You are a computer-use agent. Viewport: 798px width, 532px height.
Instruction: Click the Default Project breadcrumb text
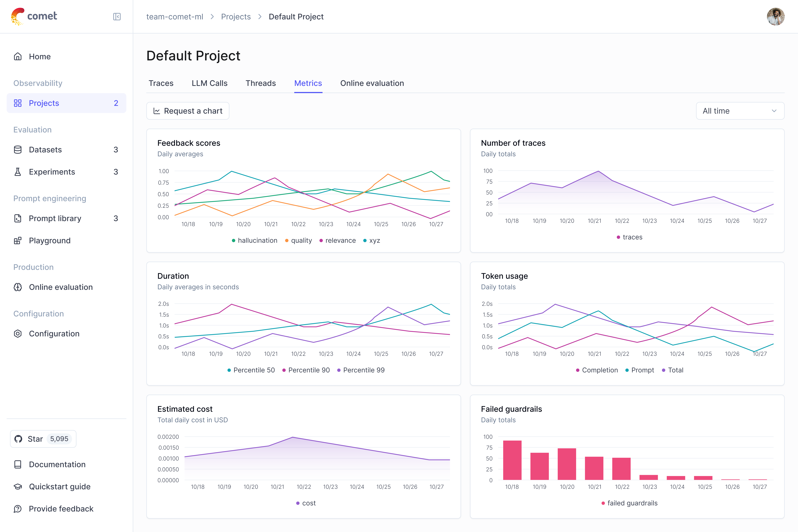pyautogui.click(x=296, y=17)
